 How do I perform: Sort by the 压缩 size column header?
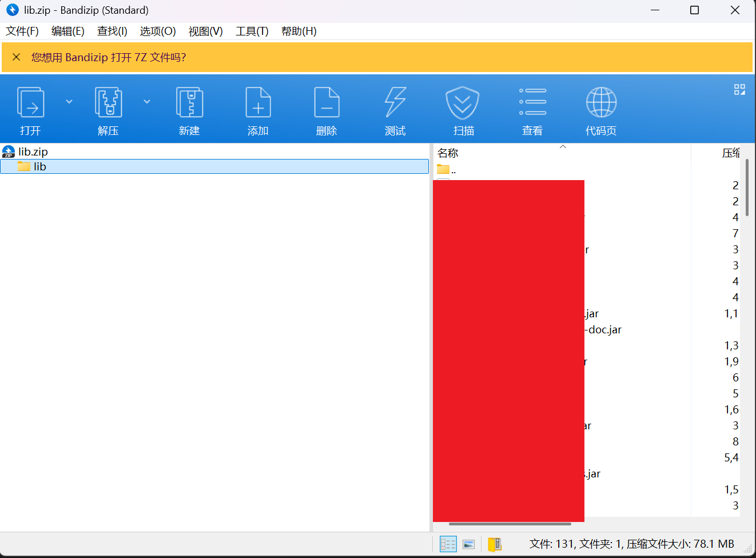tap(731, 153)
